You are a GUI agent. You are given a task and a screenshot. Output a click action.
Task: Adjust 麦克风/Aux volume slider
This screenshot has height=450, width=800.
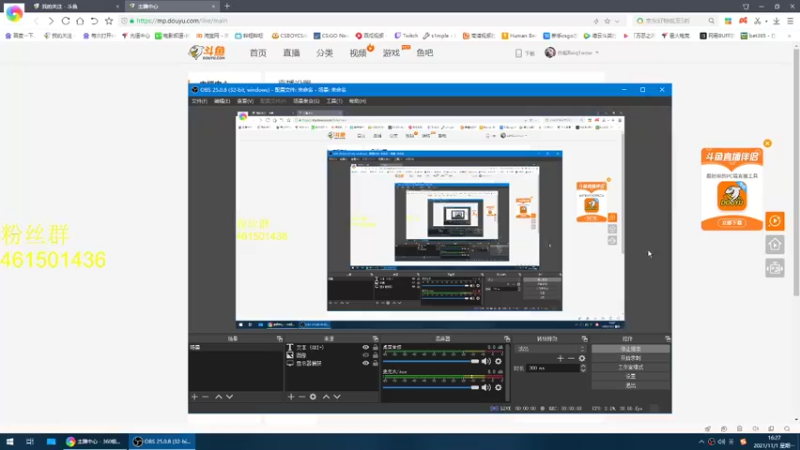tap(431, 387)
